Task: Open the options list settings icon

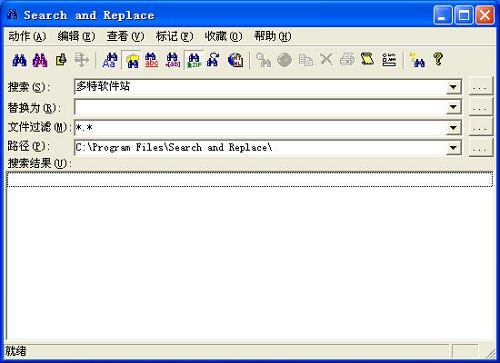Action: 389,60
